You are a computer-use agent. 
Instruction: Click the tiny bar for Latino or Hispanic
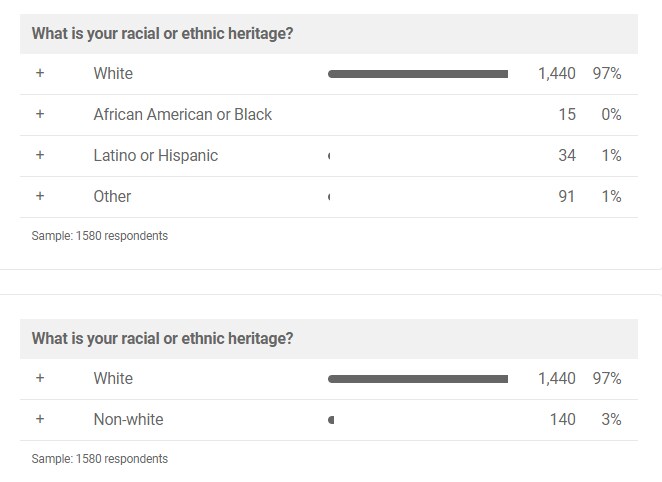point(329,156)
